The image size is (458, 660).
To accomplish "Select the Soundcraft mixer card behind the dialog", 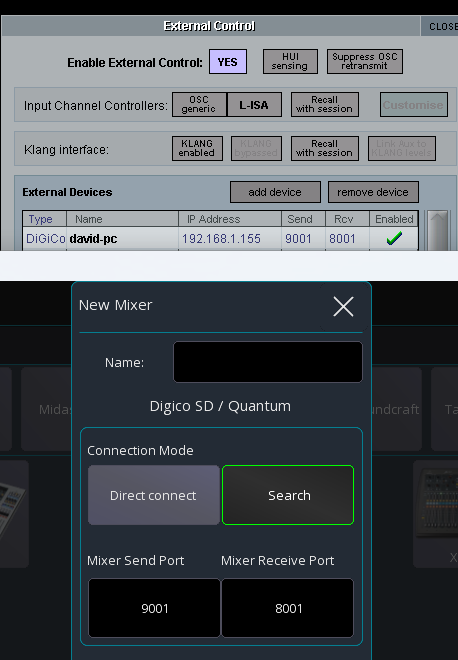I will (x=397, y=409).
